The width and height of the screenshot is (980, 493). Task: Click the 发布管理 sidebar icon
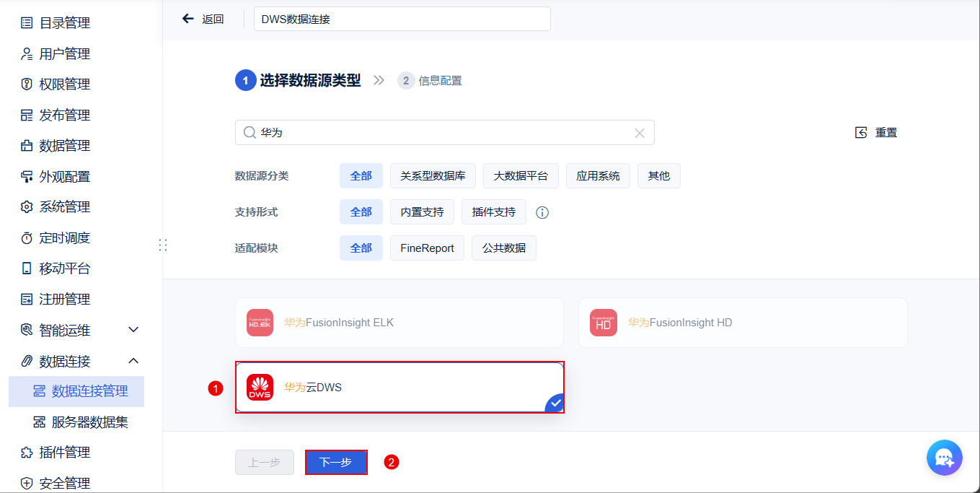(x=27, y=115)
